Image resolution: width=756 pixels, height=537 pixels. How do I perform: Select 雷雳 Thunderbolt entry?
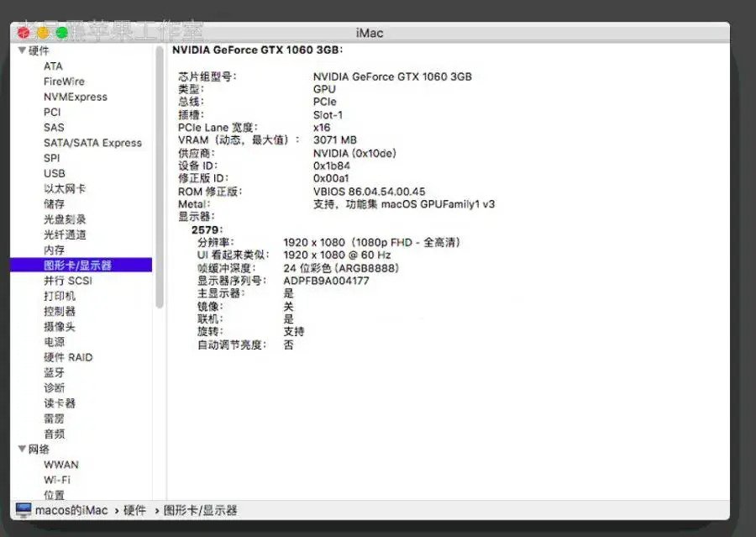coord(54,419)
